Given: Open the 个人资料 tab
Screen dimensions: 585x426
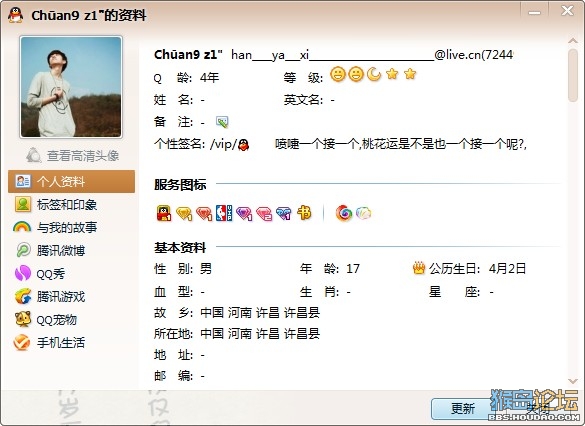Looking at the screenshot, I should [x=71, y=181].
